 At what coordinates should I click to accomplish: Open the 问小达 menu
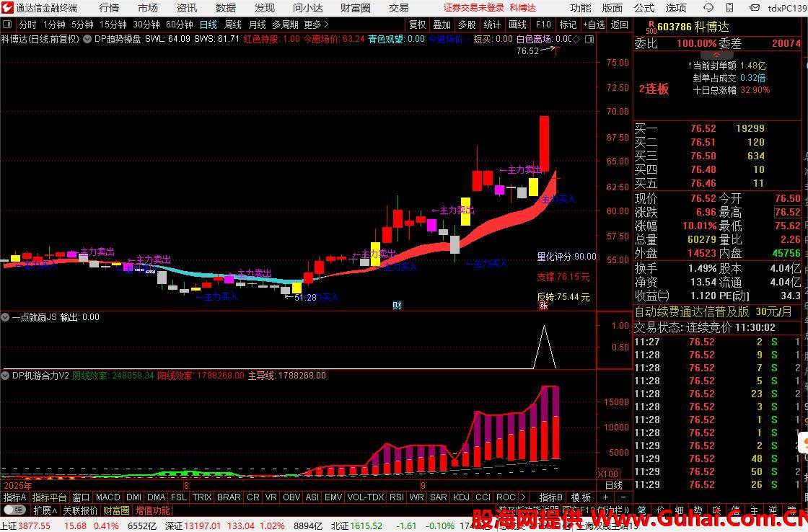click(x=308, y=8)
